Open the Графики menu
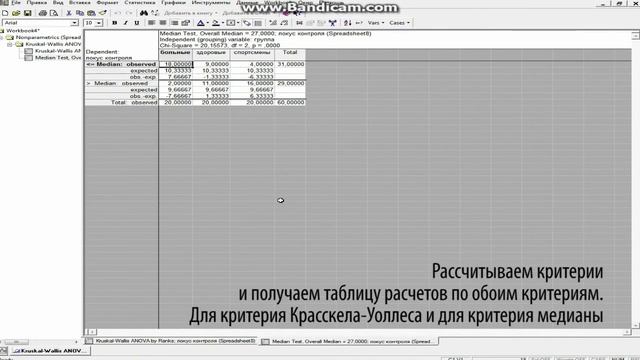Screen dimensions: 640x360 (x=173, y=2)
